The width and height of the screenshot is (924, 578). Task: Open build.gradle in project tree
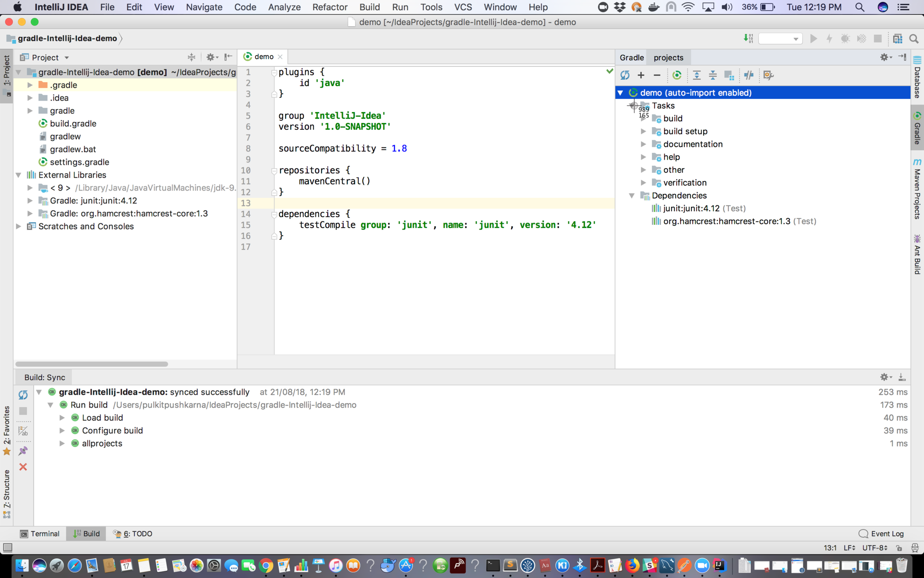pyautogui.click(x=73, y=123)
